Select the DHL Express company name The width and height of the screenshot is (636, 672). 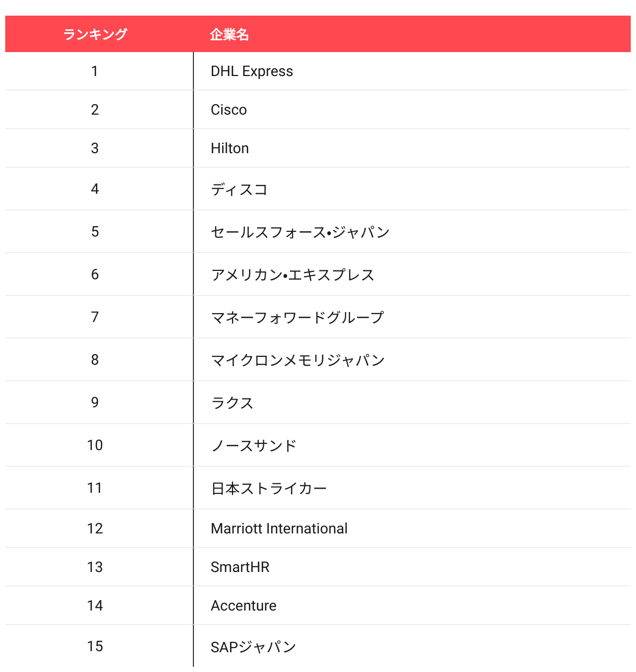click(x=252, y=71)
